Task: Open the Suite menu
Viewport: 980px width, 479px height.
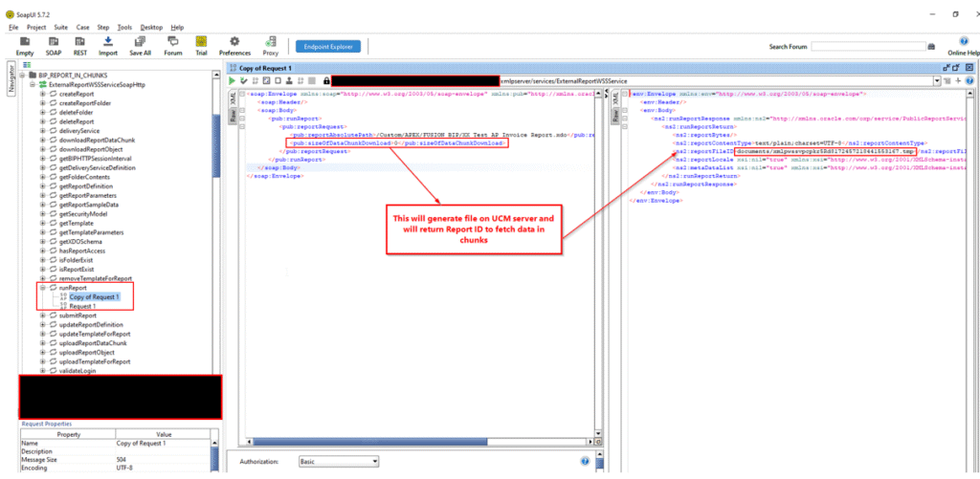Action: (x=60, y=28)
